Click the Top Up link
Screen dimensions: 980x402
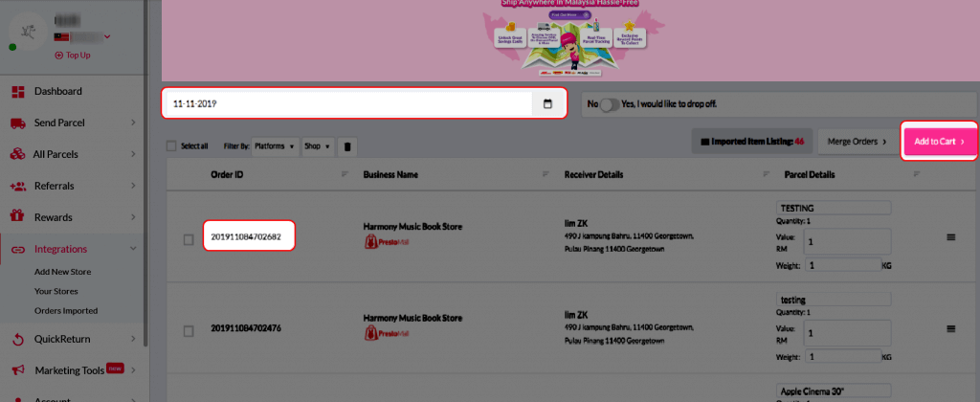(73, 55)
